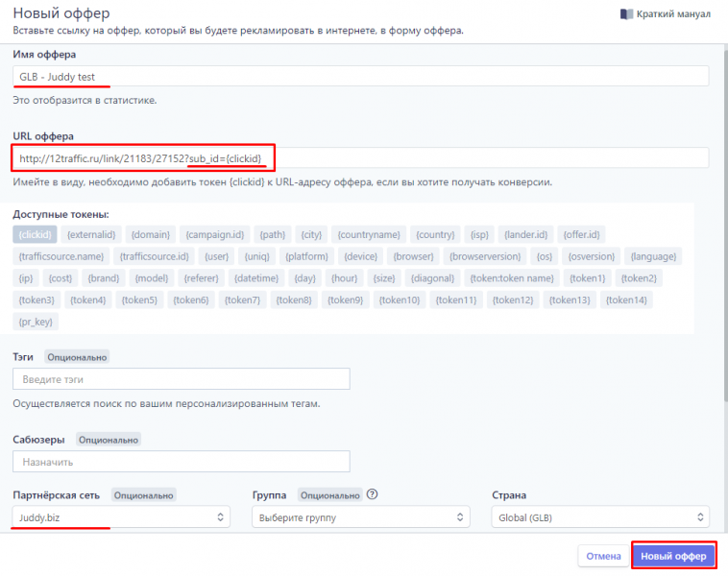Insert the {domain} token
Viewport: 728px width, 576px height.
coord(151,234)
